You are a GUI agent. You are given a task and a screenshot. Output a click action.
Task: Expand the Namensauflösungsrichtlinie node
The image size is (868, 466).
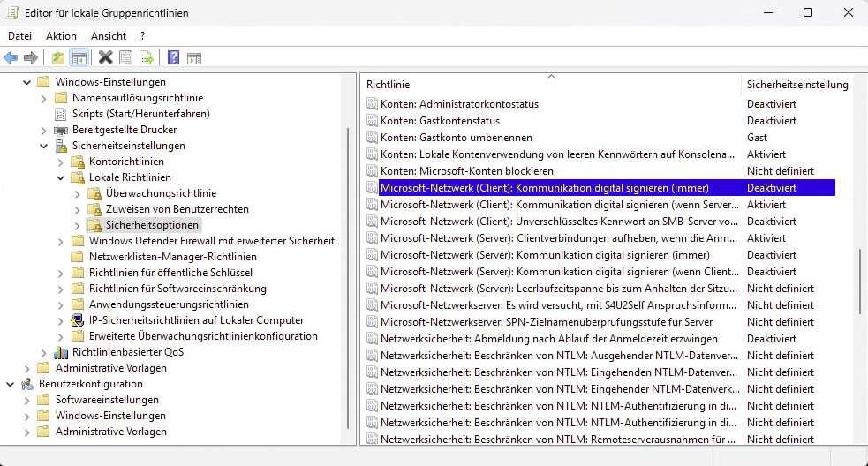click(44, 99)
